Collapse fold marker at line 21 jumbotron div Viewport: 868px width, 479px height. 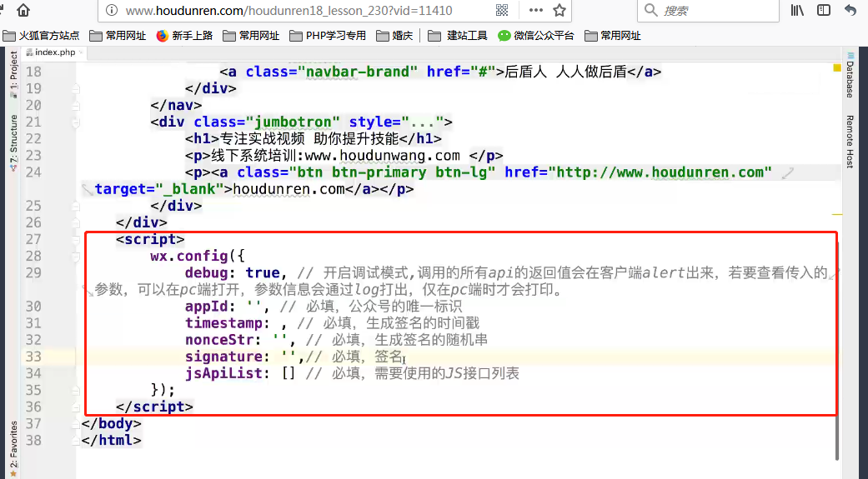tap(76, 122)
